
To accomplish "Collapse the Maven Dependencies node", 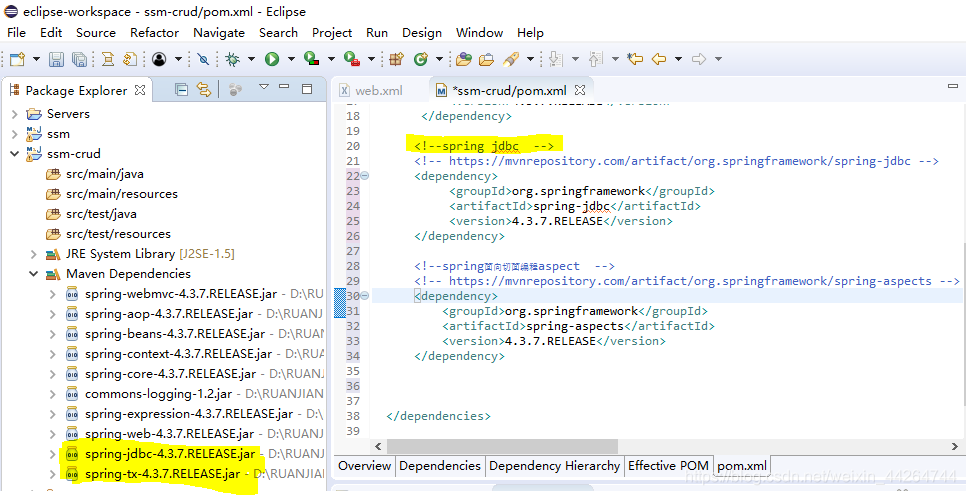I will coord(34,274).
